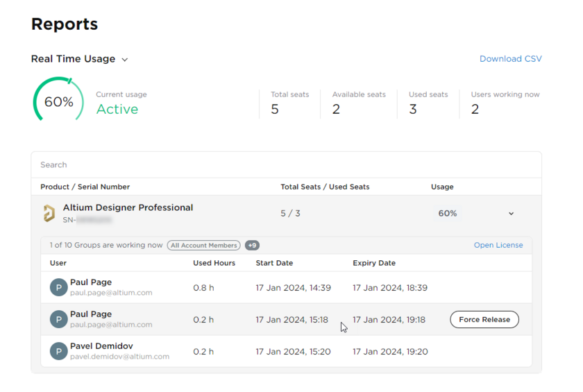Select the Total Seats / Used Seats header
The height and width of the screenshot is (392, 583).
[x=325, y=187]
